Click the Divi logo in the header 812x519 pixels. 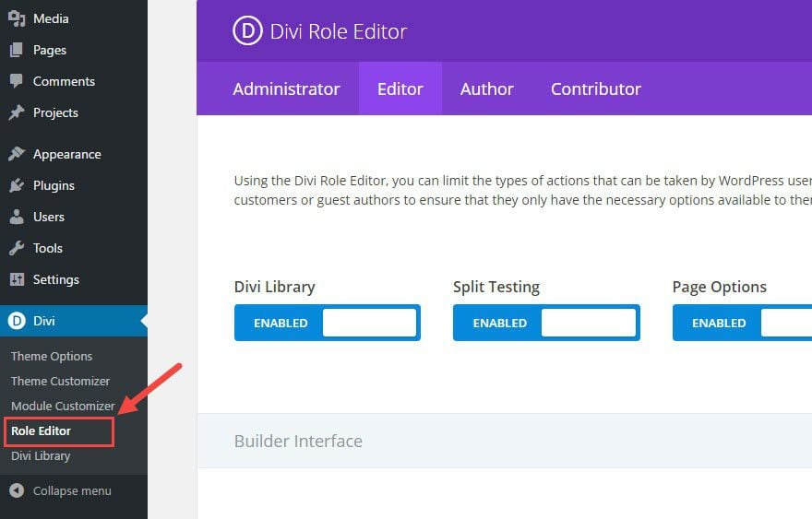tap(247, 31)
